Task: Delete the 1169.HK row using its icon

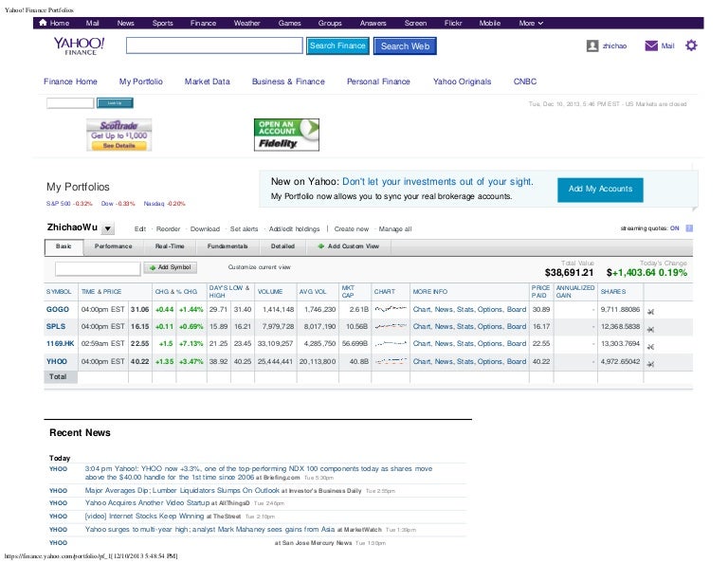Action: point(650,346)
